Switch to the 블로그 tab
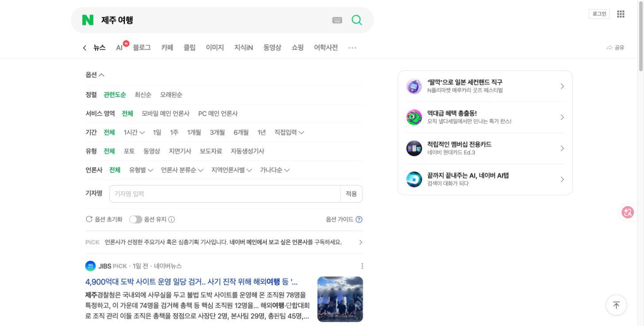This screenshot has width=644, height=326. pyautogui.click(x=142, y=47)
